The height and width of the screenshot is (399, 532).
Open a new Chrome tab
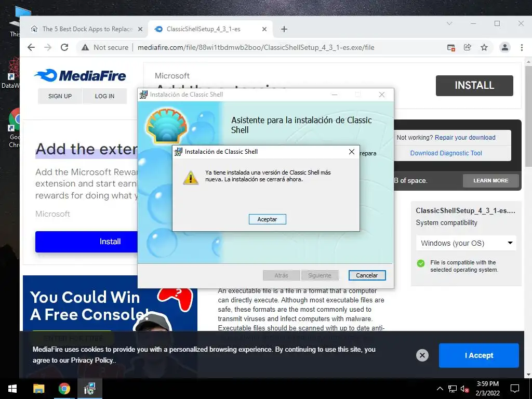pos(284,29)
